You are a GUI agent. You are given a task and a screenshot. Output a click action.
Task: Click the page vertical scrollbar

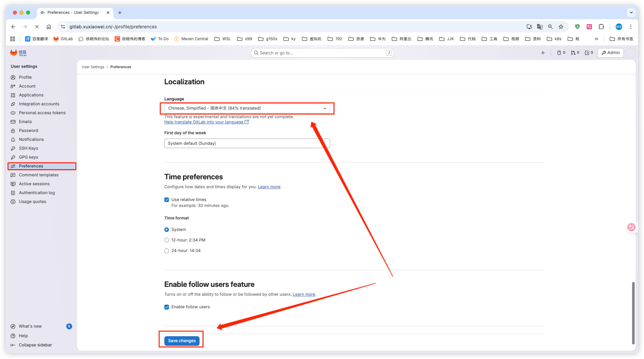[633, 312]
